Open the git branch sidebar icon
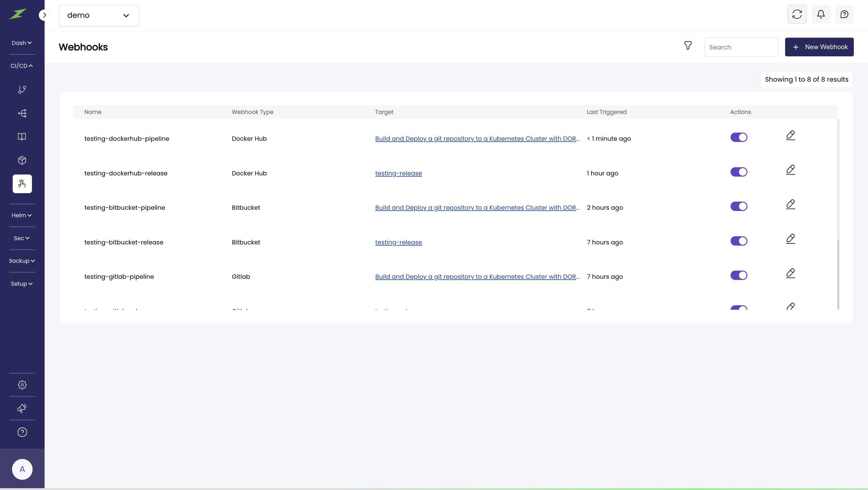The height and width of the screenshot is (490, 868). click(x=22, y=90)
